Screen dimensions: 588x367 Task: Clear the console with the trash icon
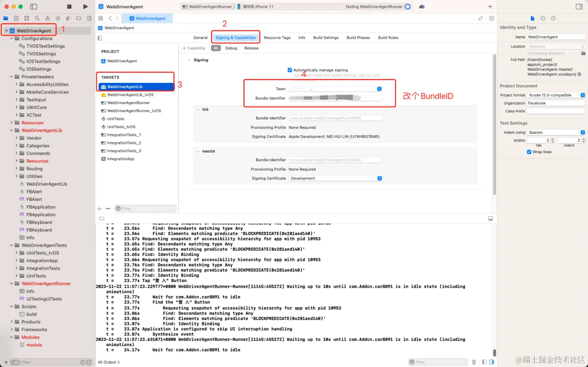tap(474, 362)
